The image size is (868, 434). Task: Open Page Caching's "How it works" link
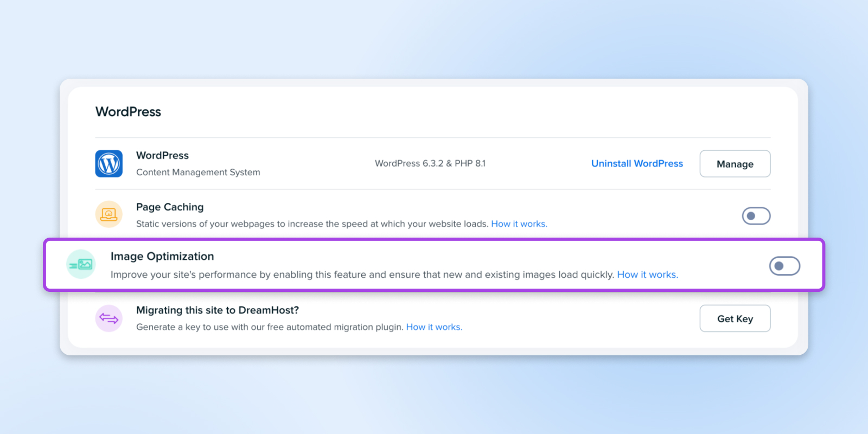pyautogui.click(x=519, y=224)
